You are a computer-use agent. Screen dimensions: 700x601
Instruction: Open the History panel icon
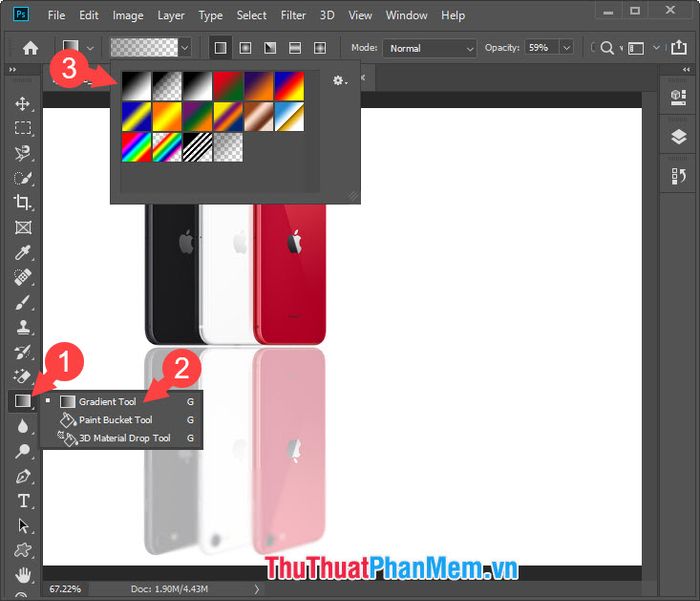[x=678, y=176]
